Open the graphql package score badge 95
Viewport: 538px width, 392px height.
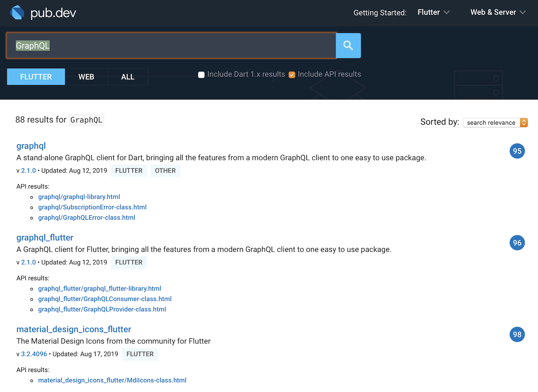(x=517, y=151)
